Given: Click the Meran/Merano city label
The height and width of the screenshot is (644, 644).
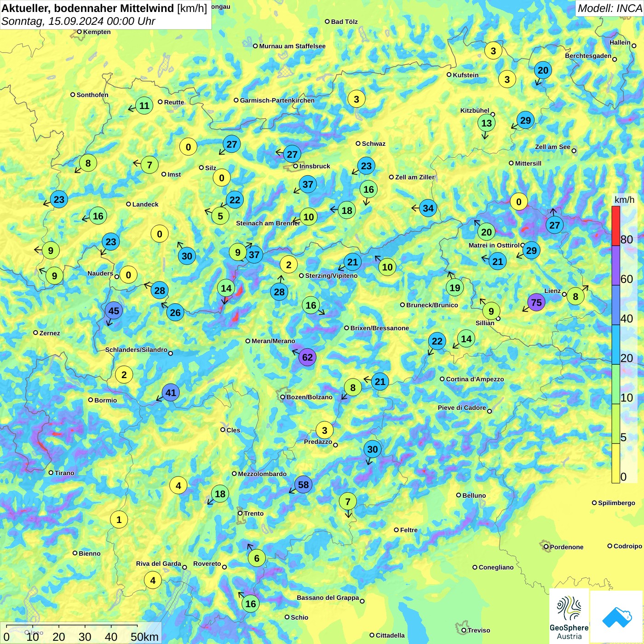Looking at the screenshot, I should point(273,341).
